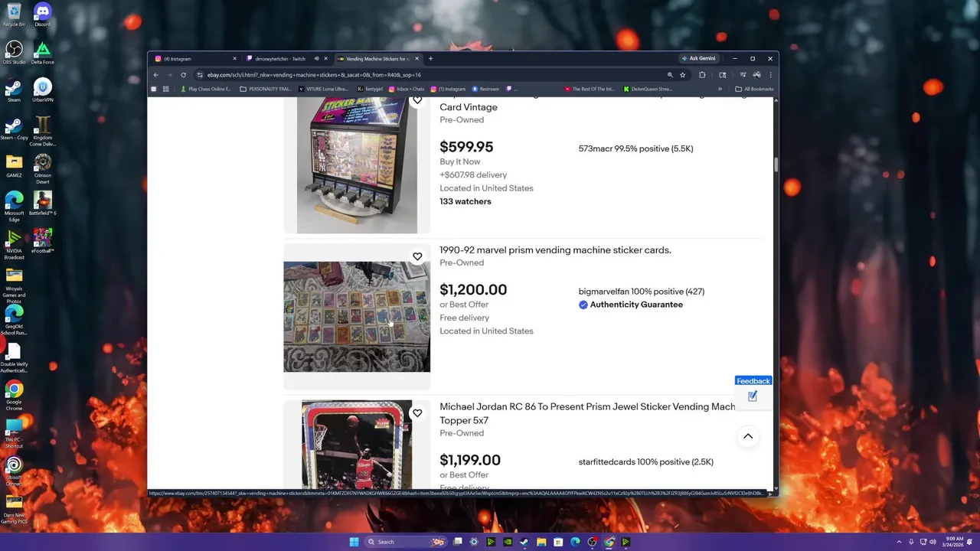Click the eBay address bar URL

pos(314,75)
